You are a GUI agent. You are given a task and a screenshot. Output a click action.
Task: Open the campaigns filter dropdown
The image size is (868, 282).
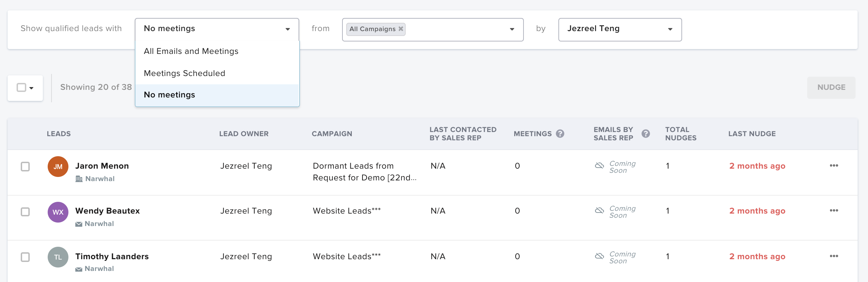tap(512, 29)
